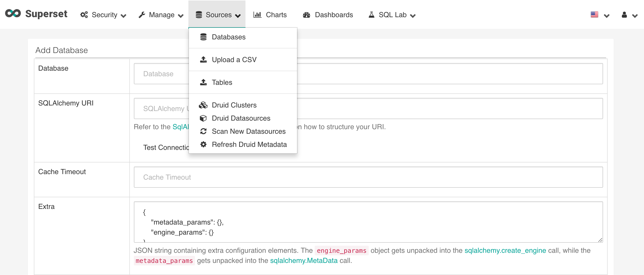Select Databases from the Sources menu

tap(229, 37)
